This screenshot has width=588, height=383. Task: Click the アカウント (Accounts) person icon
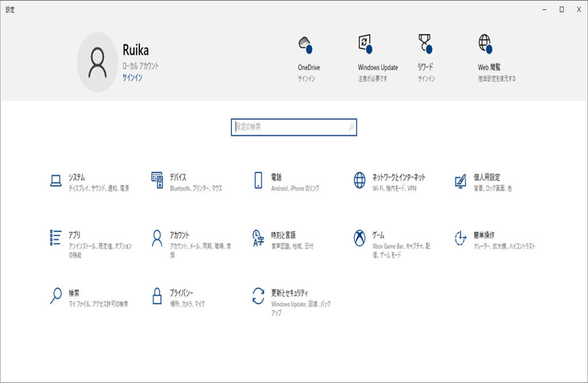click(157, 238)
